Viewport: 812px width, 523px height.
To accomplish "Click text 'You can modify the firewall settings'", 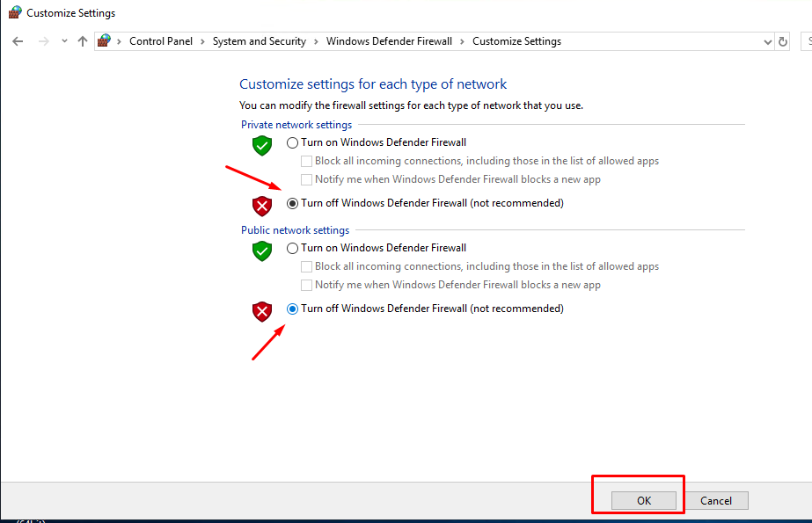I will [x=411, y=105].
